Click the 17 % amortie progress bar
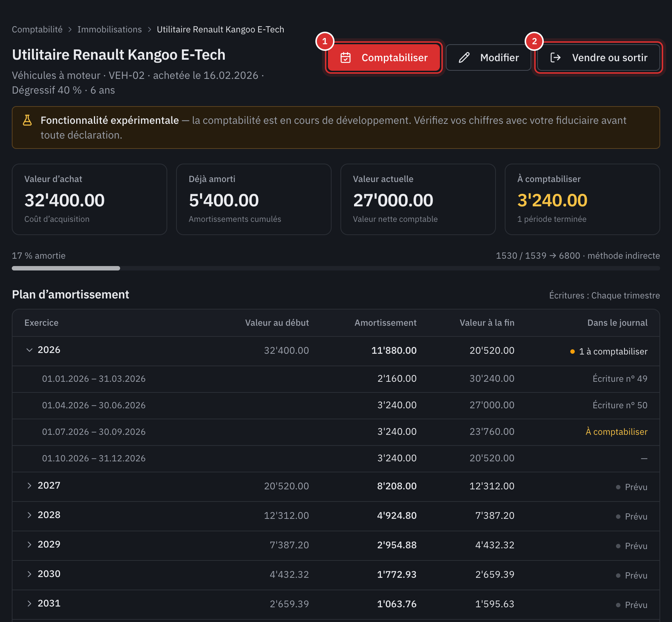 pos(336,268)
